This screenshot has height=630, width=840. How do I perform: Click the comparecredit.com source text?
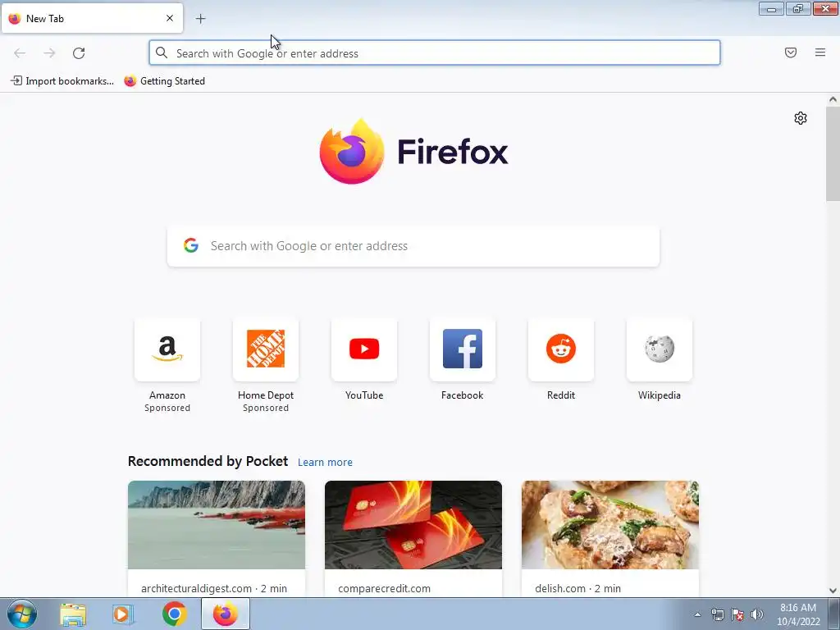click(x=384, y=588)
